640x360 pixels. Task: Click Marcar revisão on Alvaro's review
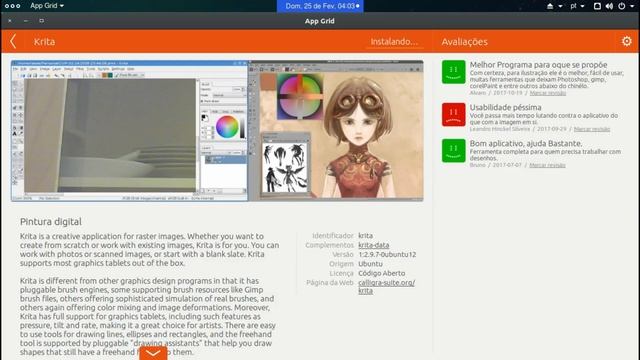click(x=548, y=93)
